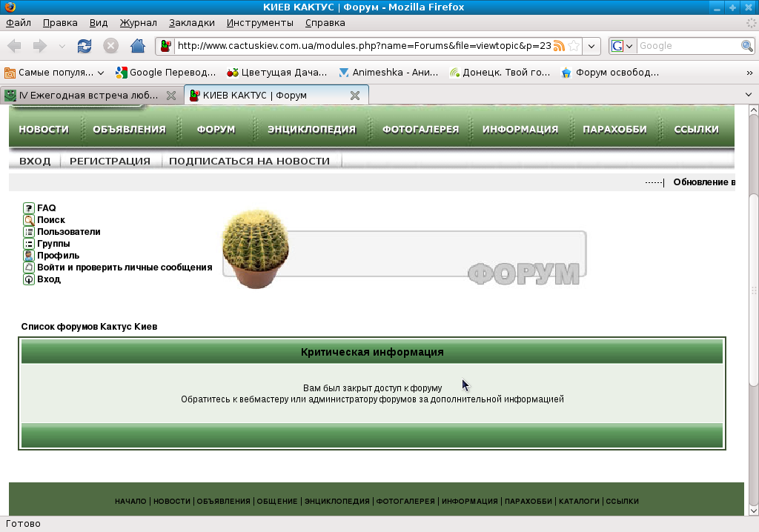This screenshot has height=532, width=759.
Task: Click the РЕГИСТРАЦИЯ link
Action: (110, 161)
